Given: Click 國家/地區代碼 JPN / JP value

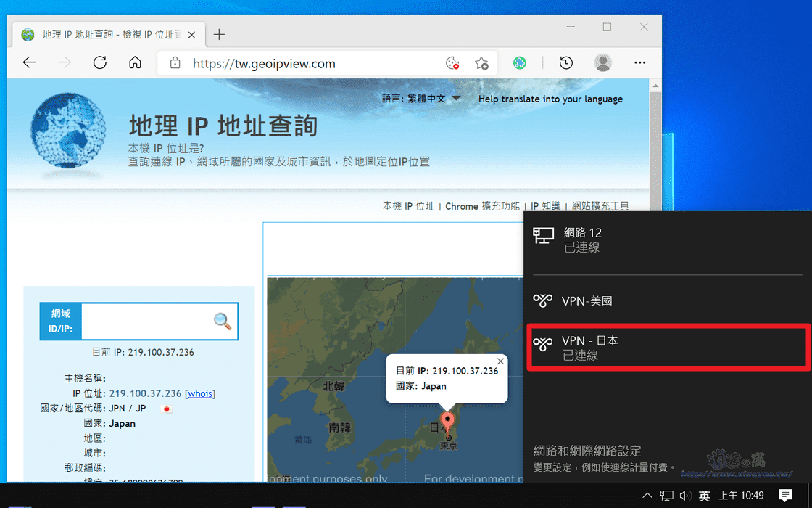Looking at the screenshot, I should (x=128, y=409).
